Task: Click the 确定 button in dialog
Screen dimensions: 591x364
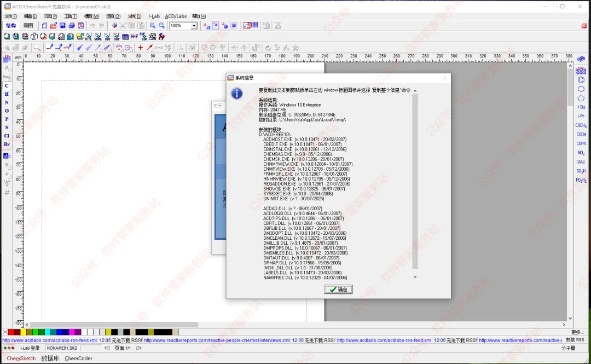Action: [x=338, y=290]
